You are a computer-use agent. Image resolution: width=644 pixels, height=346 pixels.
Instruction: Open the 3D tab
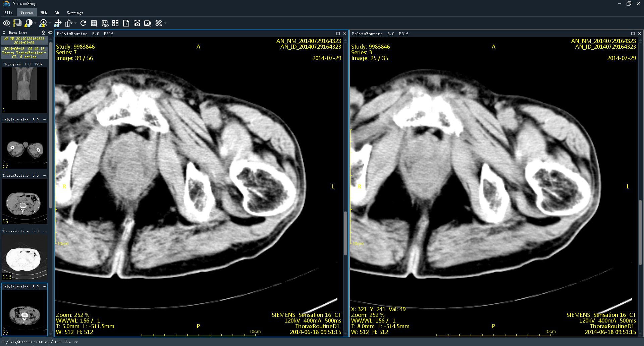tap(57, 13)
